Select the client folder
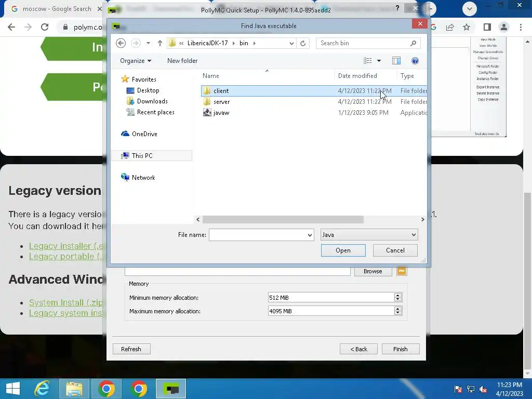 [x=314, y=91]
